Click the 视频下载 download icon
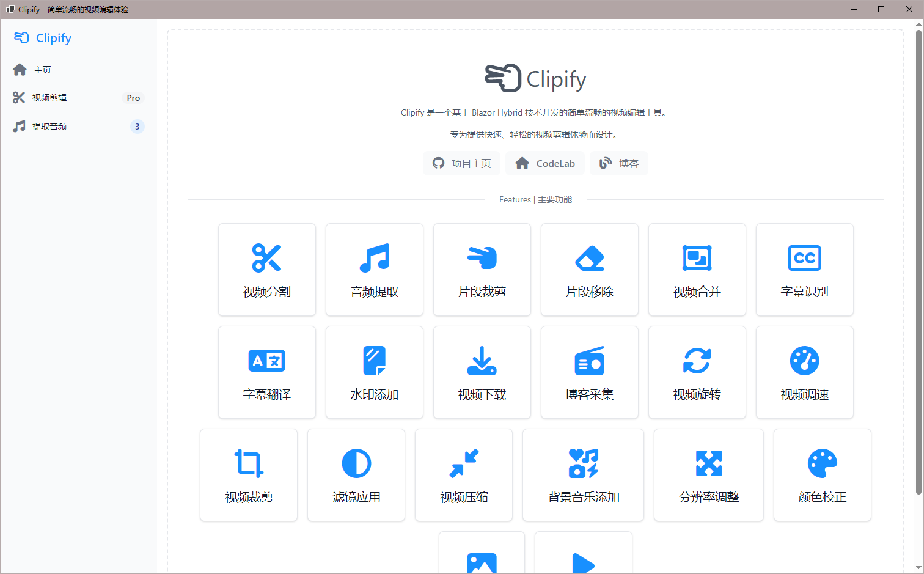Screen dimensions: 924x574 pyautogui.click(x=482, y=361)
